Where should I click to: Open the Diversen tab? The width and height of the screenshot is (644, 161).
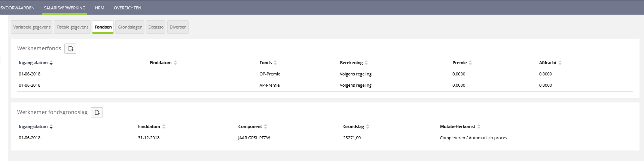(x=178, y=27)
